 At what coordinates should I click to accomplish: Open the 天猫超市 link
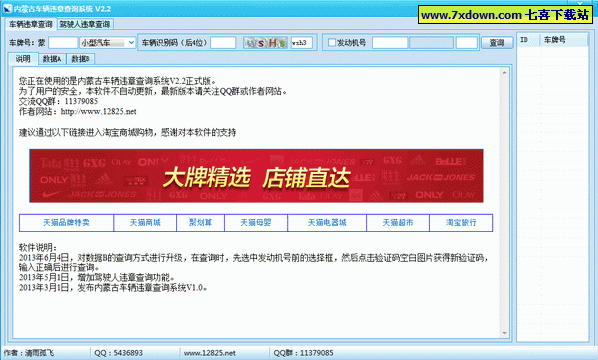pyautogui.click(x=398, y=223)
